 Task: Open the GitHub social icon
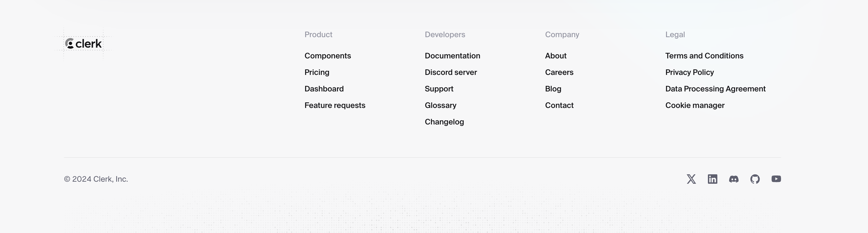755,179
